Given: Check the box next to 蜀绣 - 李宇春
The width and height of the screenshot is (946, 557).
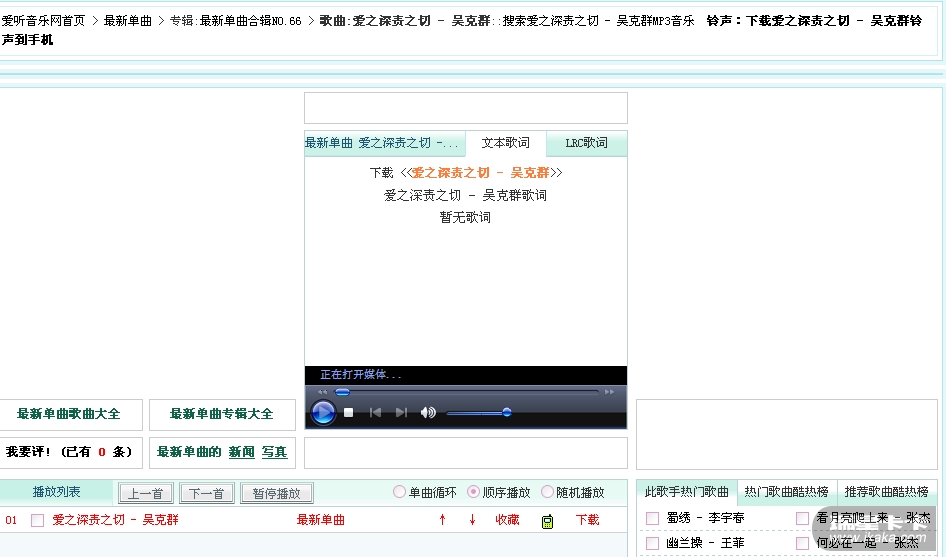Looking at the screenshot, I should [x=652, y=518].
